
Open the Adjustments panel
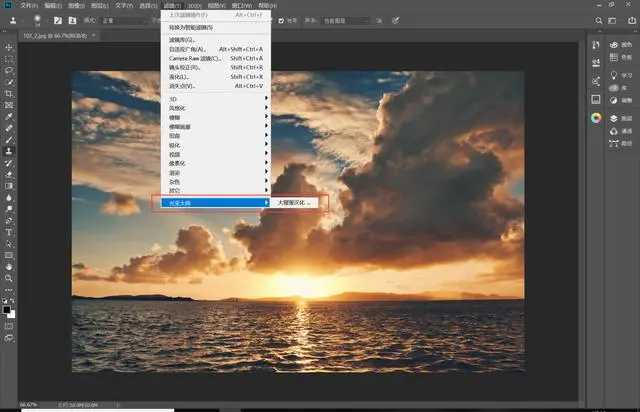621,100
